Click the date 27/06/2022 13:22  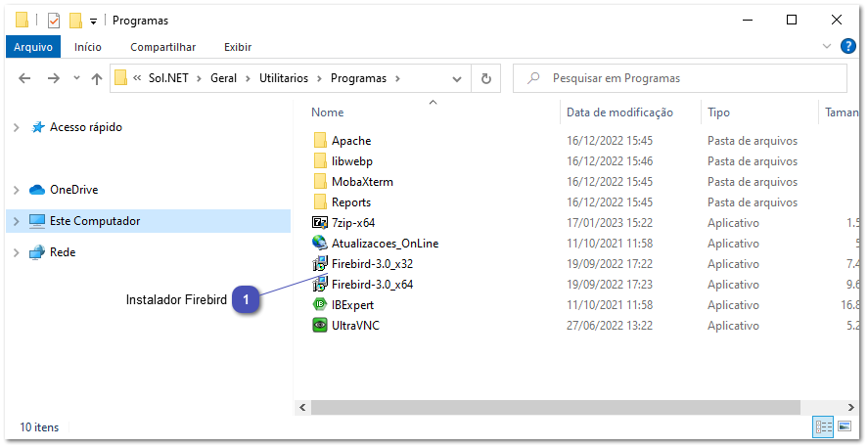610,325
